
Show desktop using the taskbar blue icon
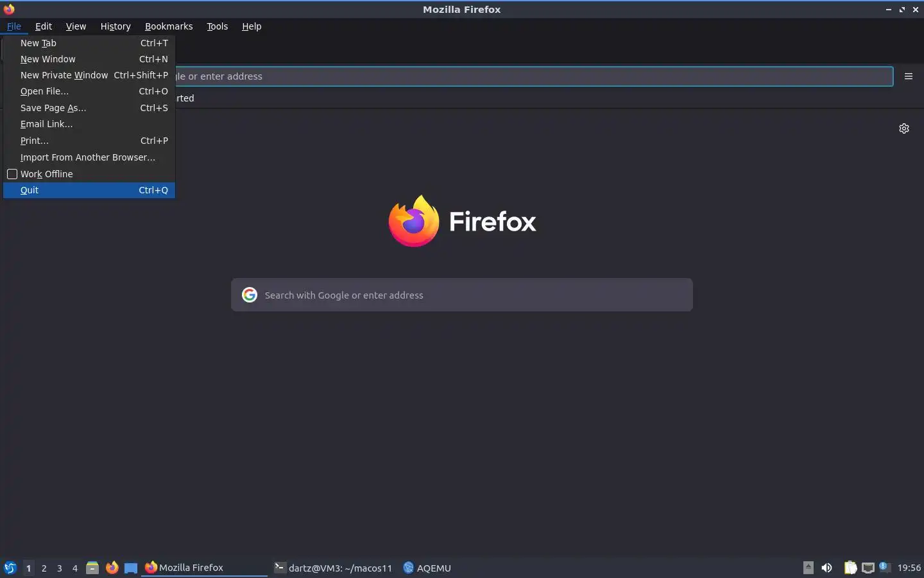click(131, 568)
